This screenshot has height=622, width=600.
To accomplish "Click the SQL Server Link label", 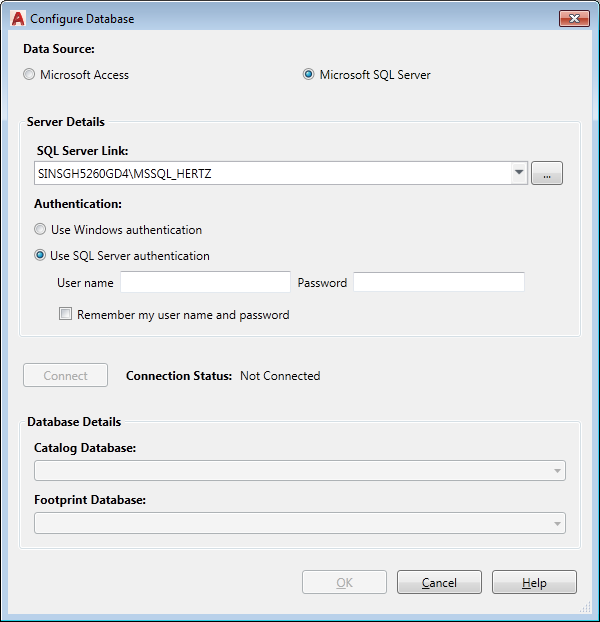I will 82,151.
